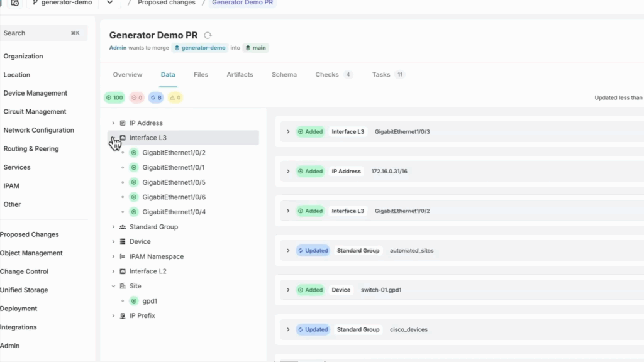Select the Data tab

168,75
